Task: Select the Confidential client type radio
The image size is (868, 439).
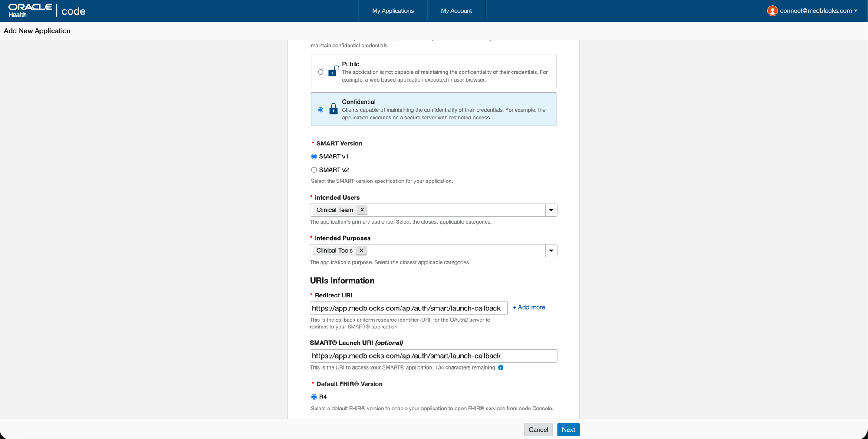Action: [321, 110]
